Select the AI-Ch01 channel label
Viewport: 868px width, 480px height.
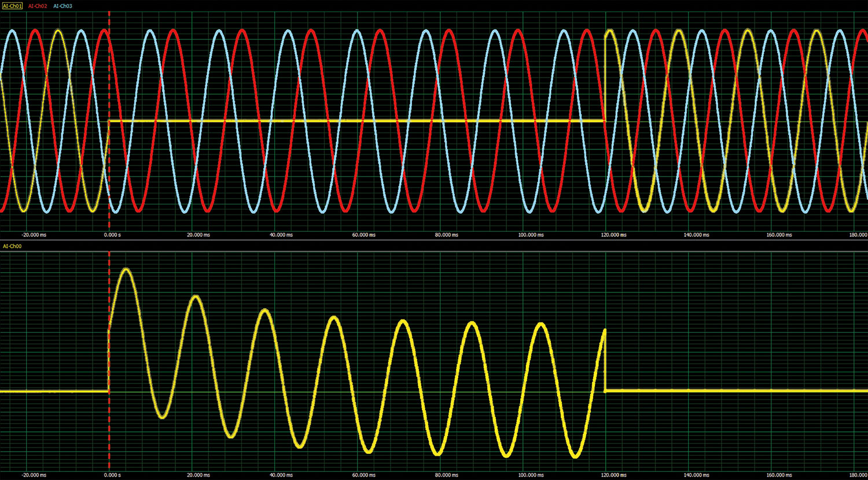pyautogui.click(x=12, y=6)
